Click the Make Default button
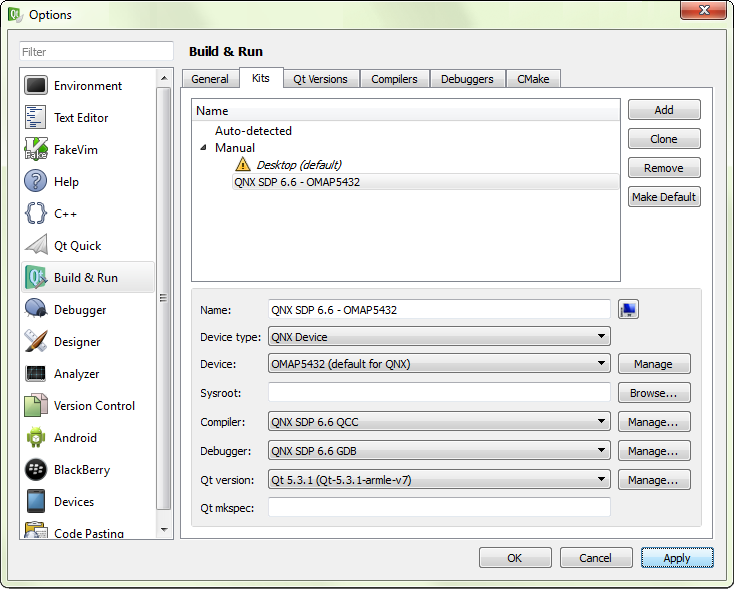 click(663, 197)
